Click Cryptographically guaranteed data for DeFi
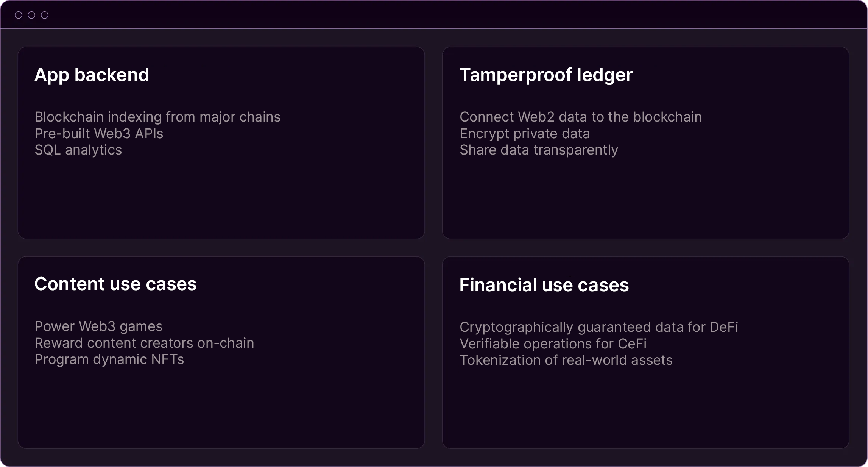Image resolution: width=868 pixels, height=467 pixels. [599, 327]
